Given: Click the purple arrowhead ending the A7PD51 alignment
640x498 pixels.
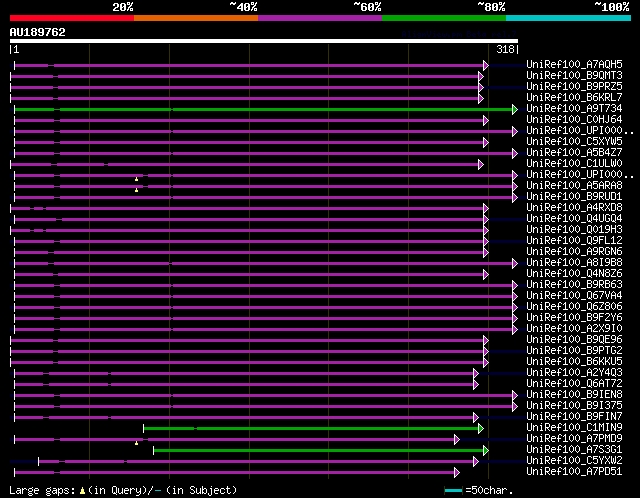Looking at the screenshot, I should [457, 473].
